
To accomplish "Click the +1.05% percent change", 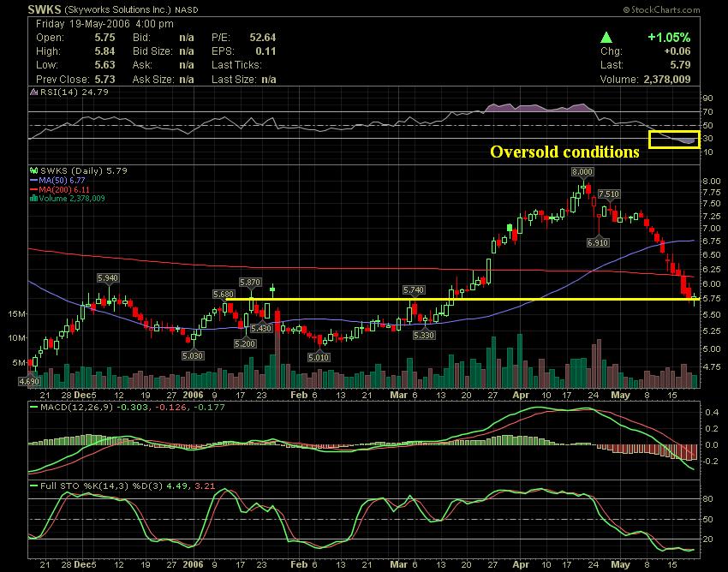I will (x=669, y=37).
